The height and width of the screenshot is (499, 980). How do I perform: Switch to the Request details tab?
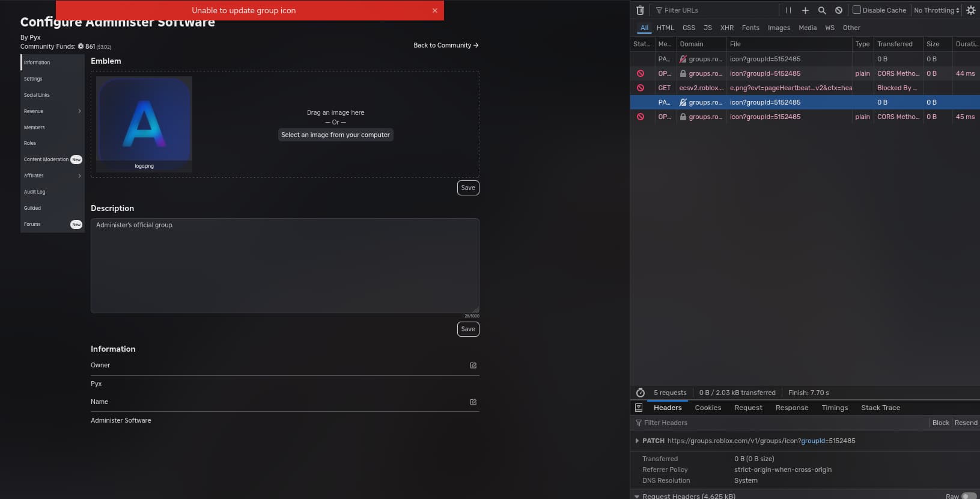(748, 408)
